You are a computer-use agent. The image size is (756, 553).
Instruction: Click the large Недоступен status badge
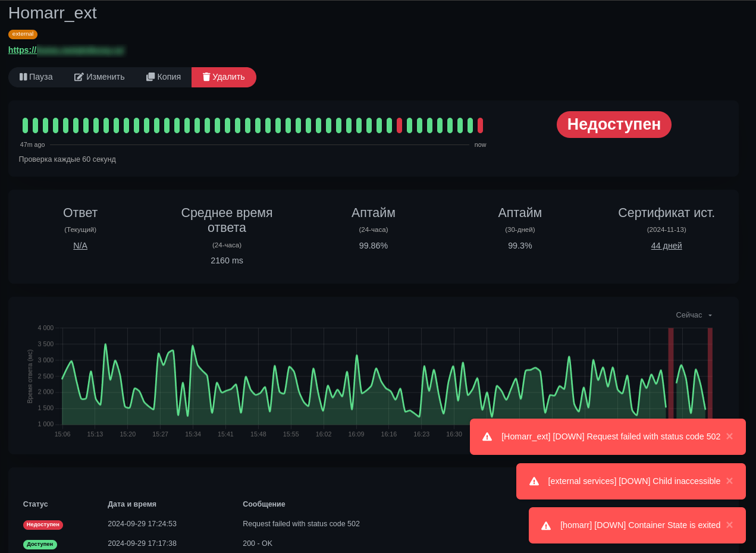pos(614,124)
